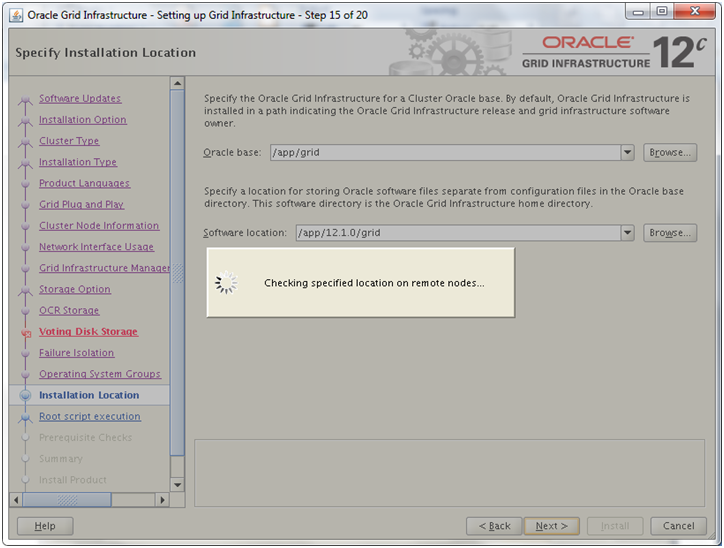The height and width of the screenshot is (548, 724).
Task: Click the Cluster Type step marker icon
Action: (x=25, y=142)
